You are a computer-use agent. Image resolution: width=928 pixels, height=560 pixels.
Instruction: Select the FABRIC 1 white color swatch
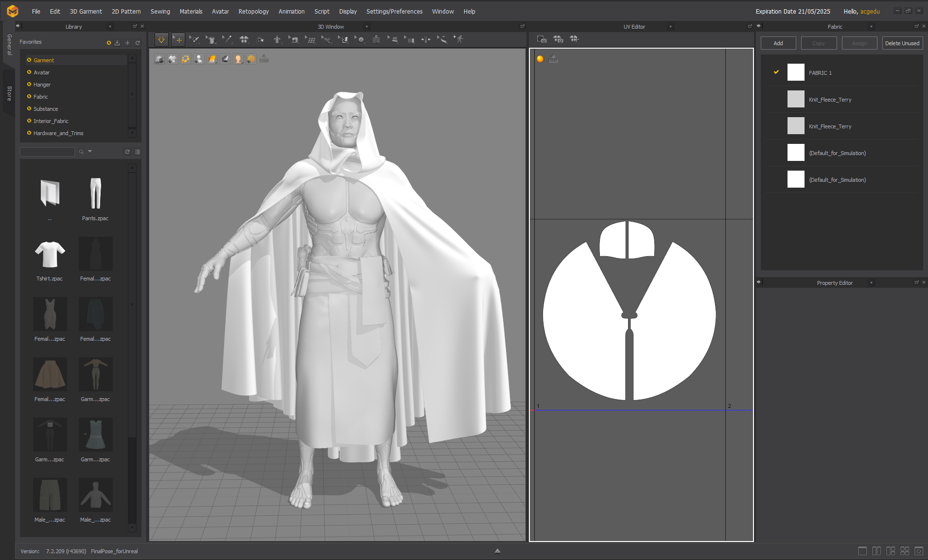pos(796,72)
